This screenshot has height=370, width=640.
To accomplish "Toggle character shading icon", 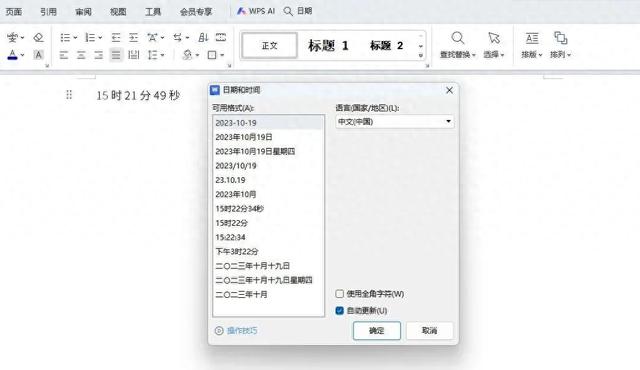I will [38, 55].
